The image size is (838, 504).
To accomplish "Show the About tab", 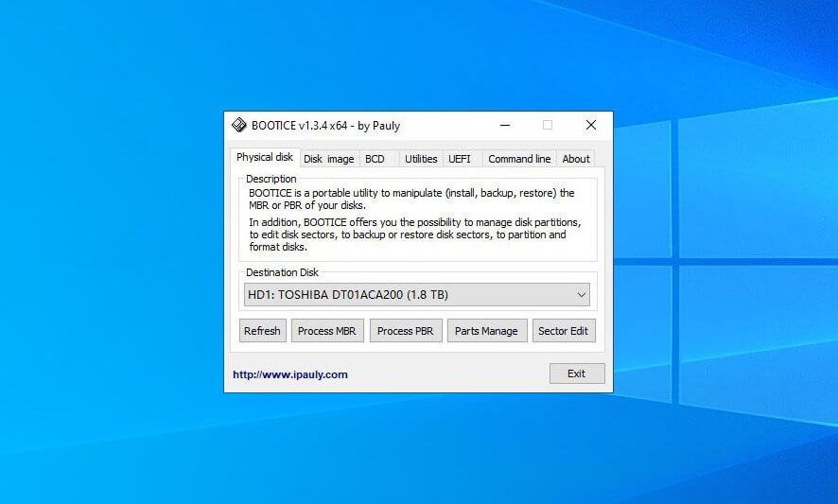I will point(576,159).
